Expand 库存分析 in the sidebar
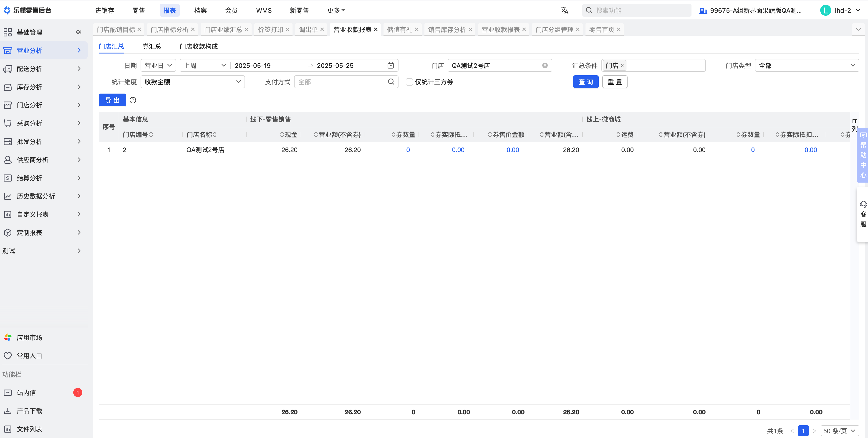Screen dimensions: 868x438 44,87
